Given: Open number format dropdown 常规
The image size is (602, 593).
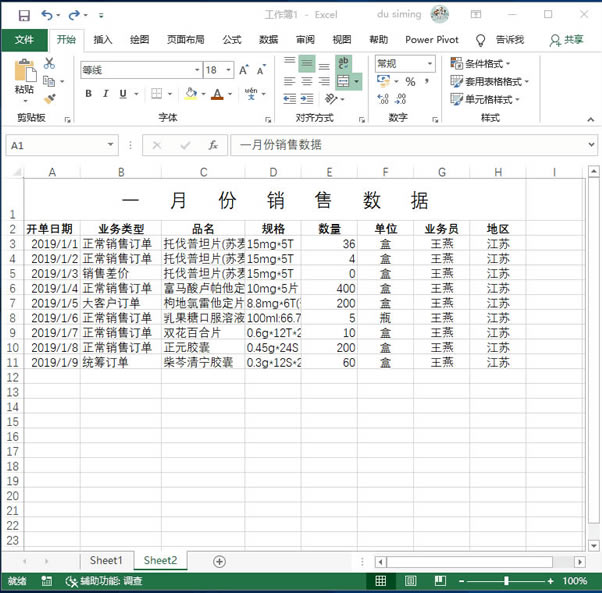Looking at the screenshot, I should 430,63.
